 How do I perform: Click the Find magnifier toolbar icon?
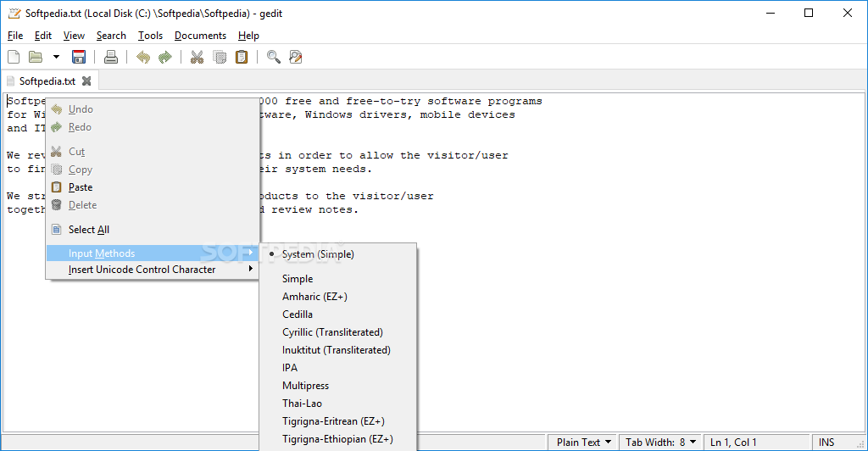pos(274,57)
